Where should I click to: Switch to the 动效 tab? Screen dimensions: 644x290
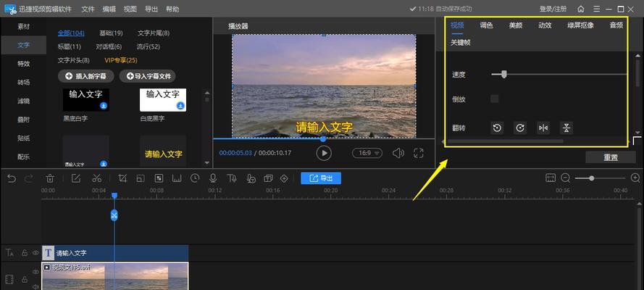(545, 25)
